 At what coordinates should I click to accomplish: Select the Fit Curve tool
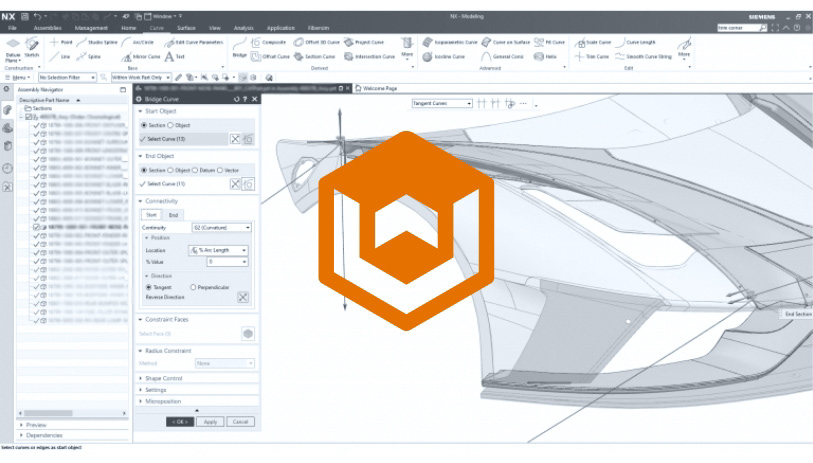[x=550, y=42]
